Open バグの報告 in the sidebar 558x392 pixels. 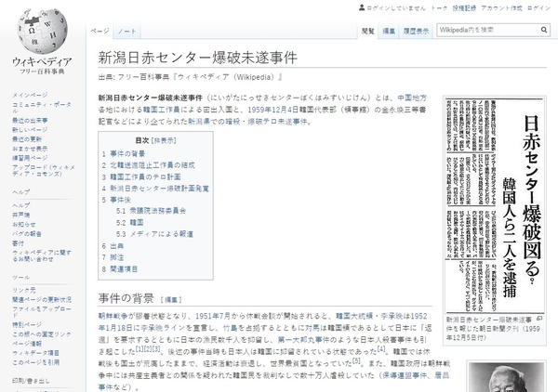click(27, 233)
